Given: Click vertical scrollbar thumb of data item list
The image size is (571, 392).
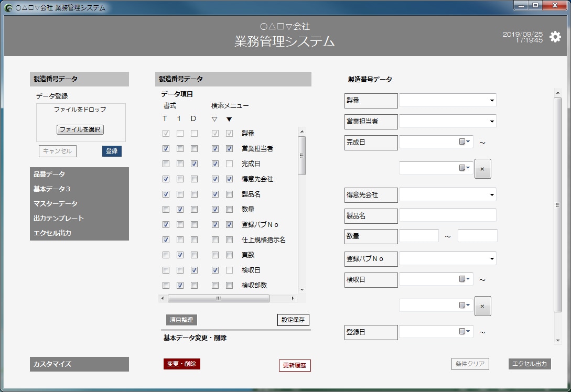Looking at the screenshot, I should (301, 156).
